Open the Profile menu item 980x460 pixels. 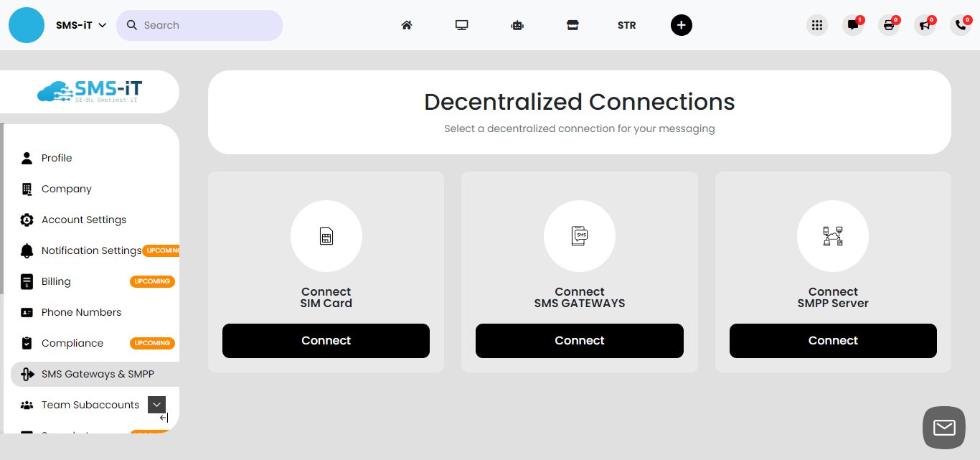tap(57, 158)
